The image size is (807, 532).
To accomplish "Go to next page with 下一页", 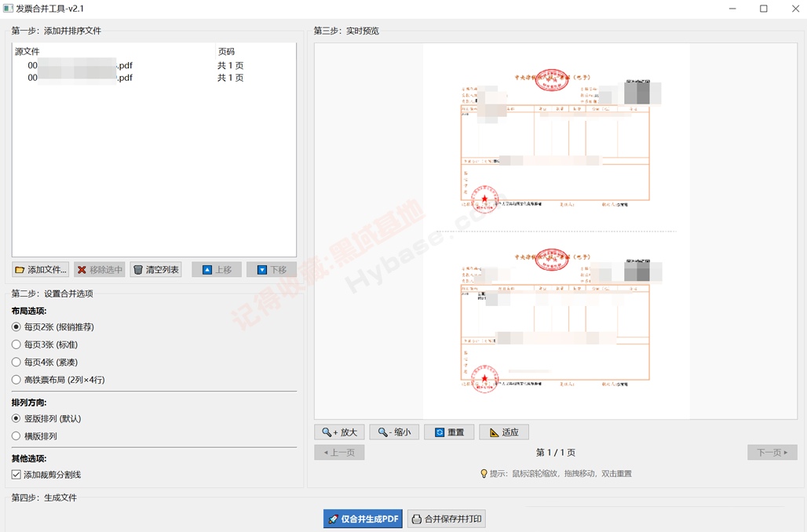I will (772, 452).
